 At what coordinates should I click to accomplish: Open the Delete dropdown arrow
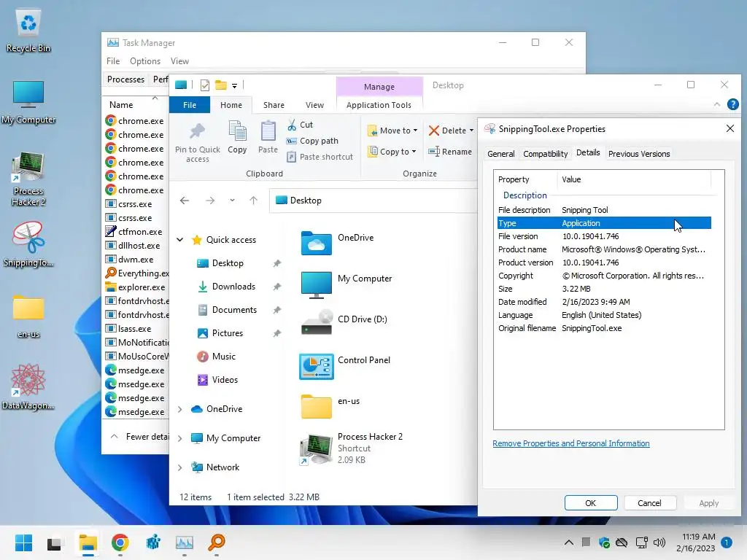coord(472,131)
